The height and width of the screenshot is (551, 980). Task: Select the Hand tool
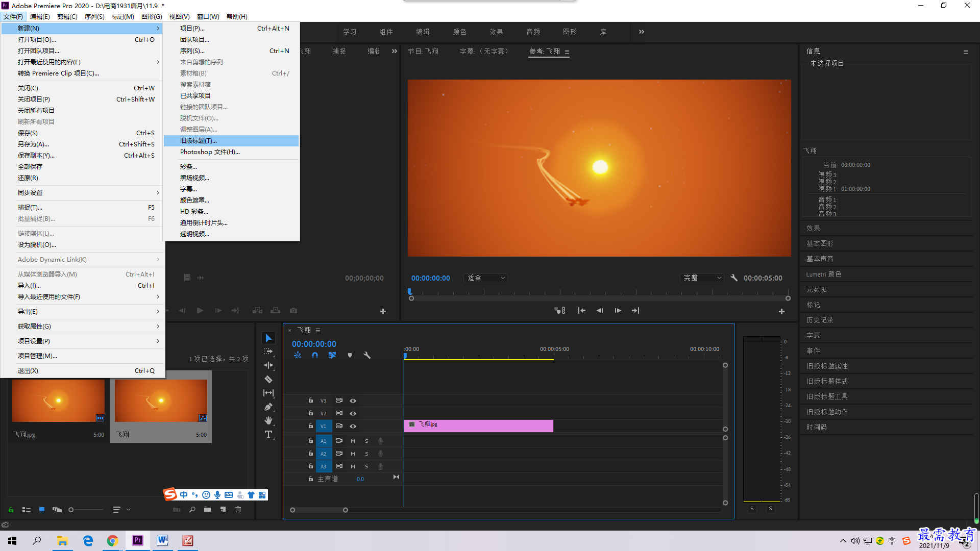[268, 420]
